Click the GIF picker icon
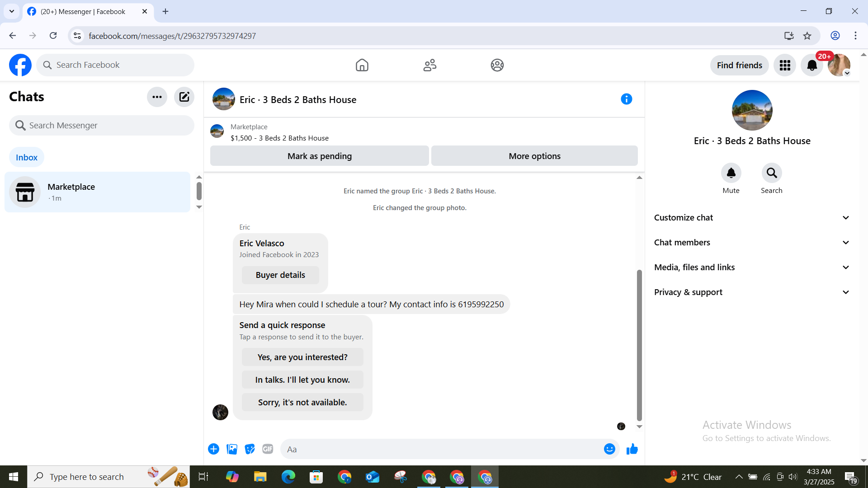 (268, 449)
